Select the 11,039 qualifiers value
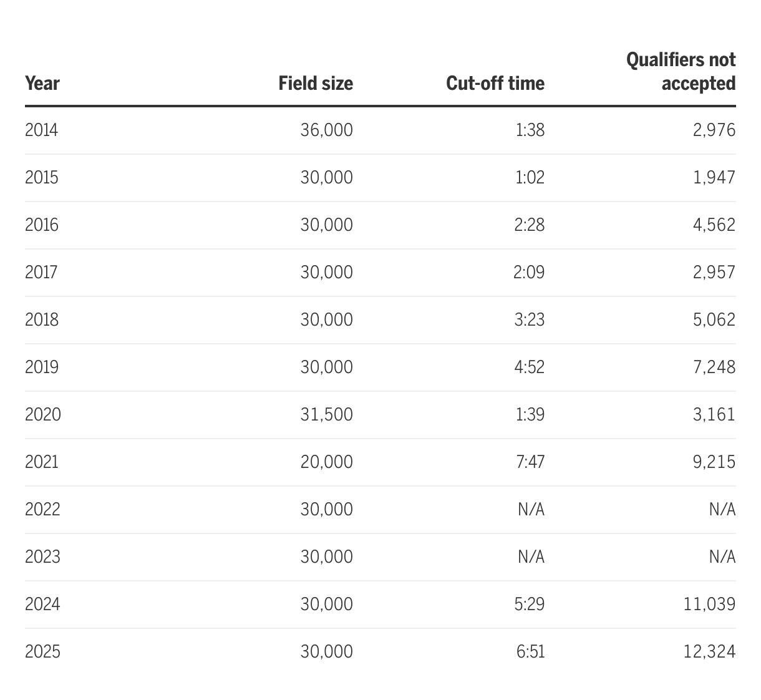The height and width of the screenshot is (700, 761). pyautogui.click(x=709, y=605)
